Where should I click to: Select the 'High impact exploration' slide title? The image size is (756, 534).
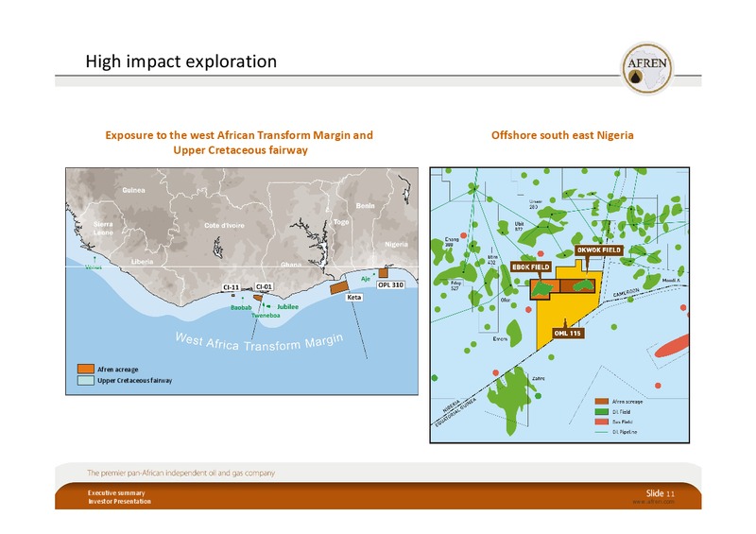[181, 61]
